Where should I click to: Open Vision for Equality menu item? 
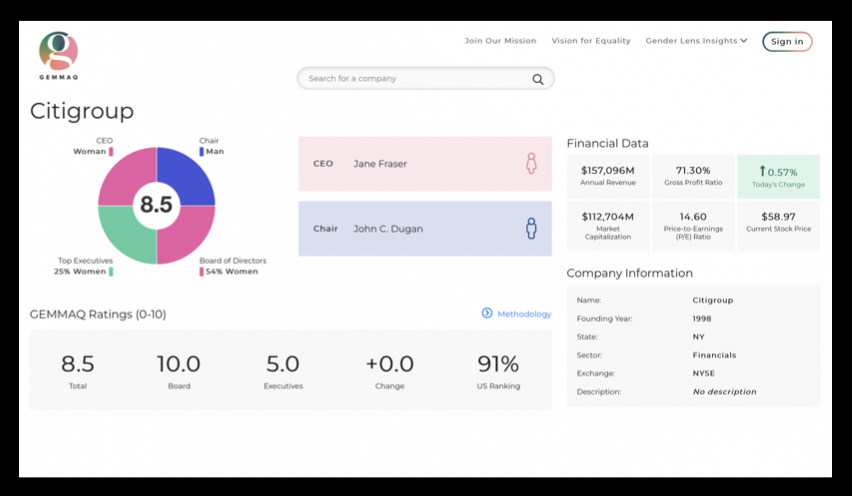pyautogui.click(x=591, y=41)
